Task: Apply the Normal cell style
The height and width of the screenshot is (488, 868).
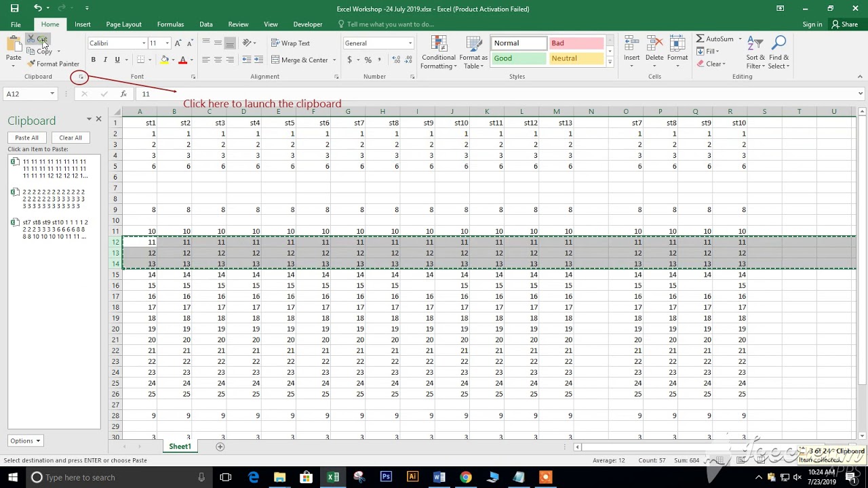Action: (518, 43)
